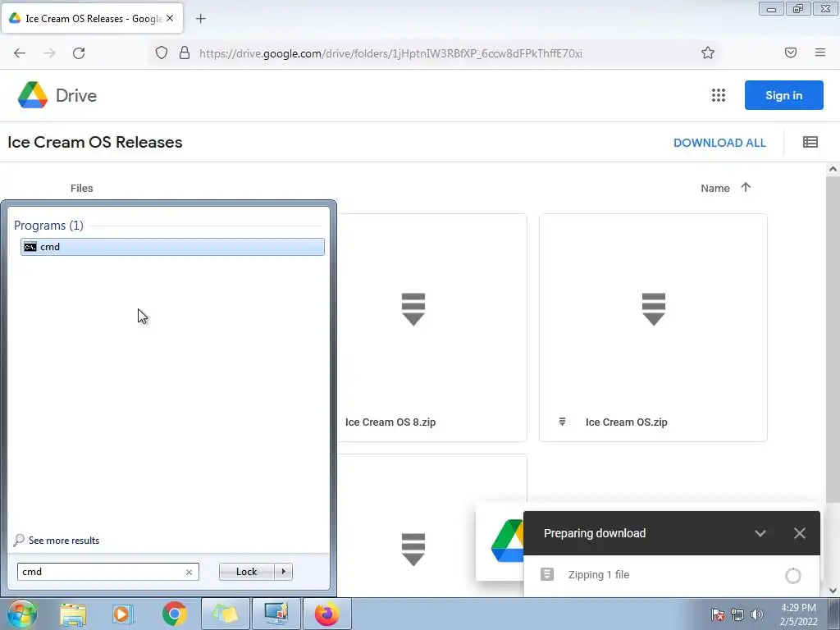Go back to the previous page

20,53
